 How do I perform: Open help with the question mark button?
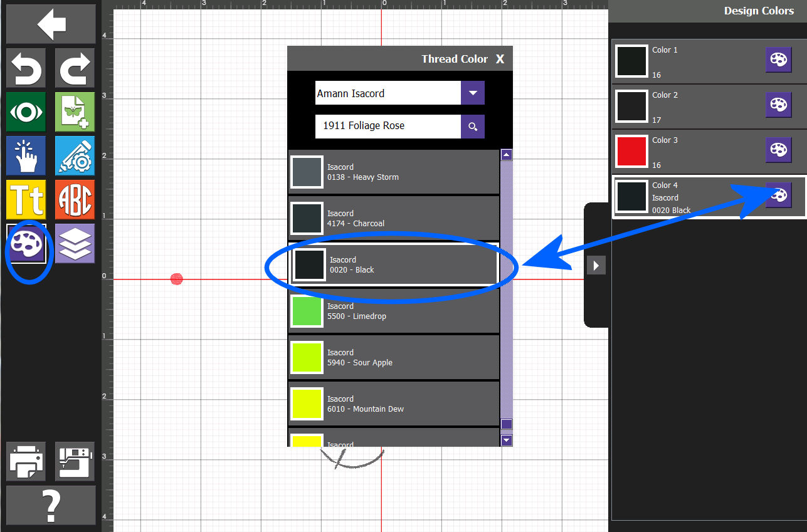pyautogui.click(x=51, y=505)
